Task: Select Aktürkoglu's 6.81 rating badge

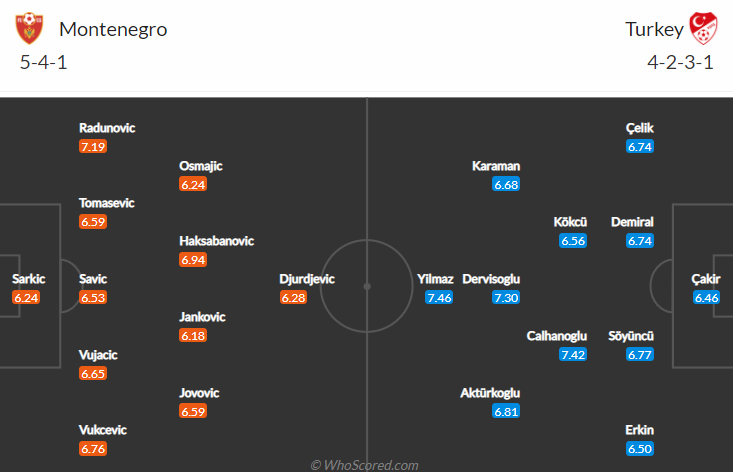Action: pyautogui.click(x=506, y=411)
